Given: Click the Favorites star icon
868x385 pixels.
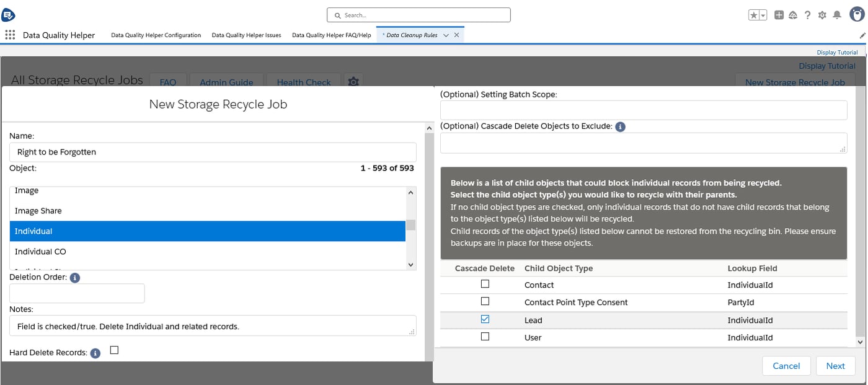Looking at the screenshot, I should coord(754,15).
